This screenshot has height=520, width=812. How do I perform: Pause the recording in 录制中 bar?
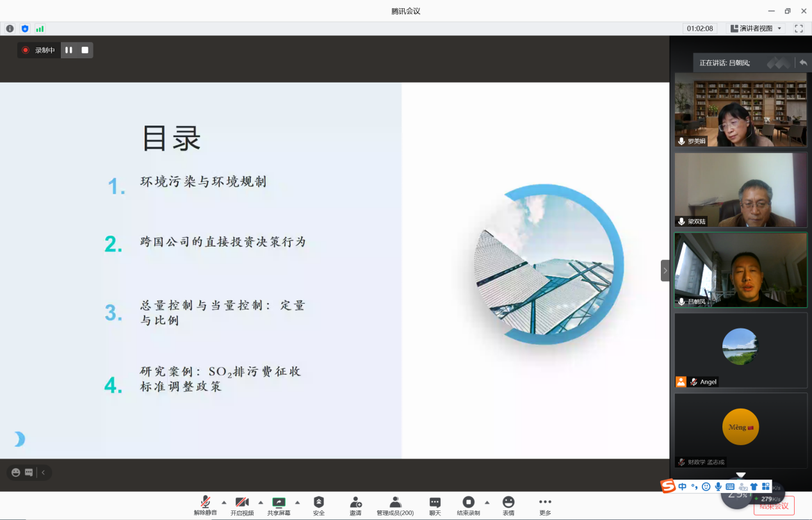69,50
